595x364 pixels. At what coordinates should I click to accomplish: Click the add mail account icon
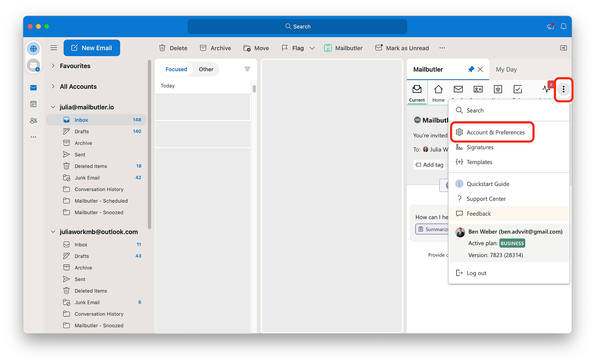[x=33, y=65]
